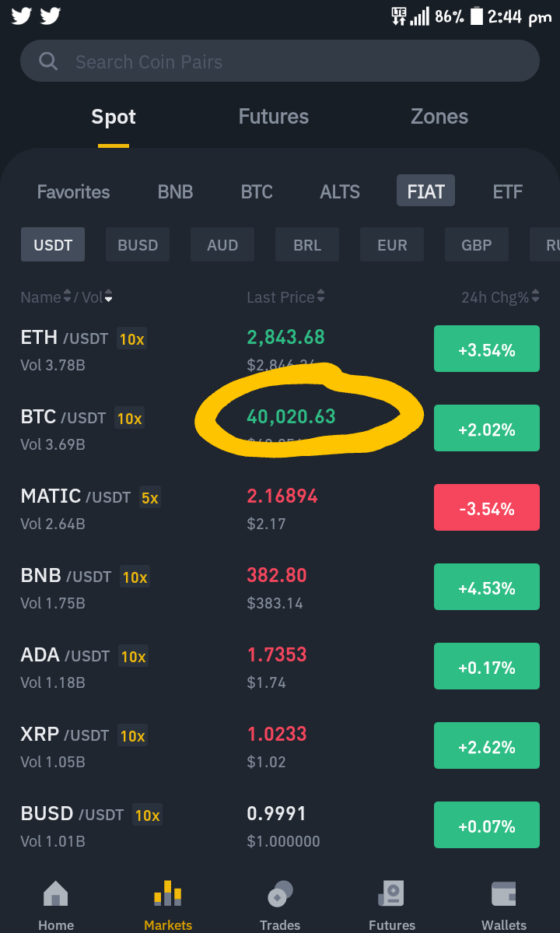560x933 pixels.
Task: Open the Wallets icon
Action: coord(503,894)
